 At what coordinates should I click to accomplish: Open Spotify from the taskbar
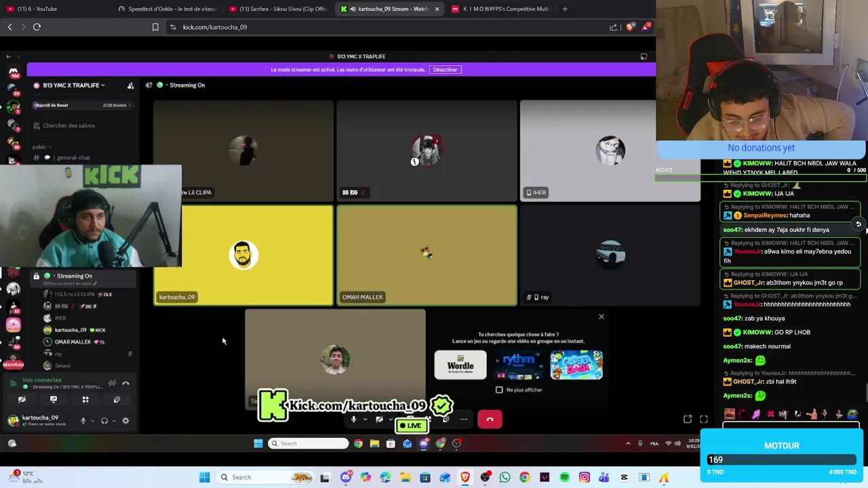pyautogui.click(x=564, y=477)
